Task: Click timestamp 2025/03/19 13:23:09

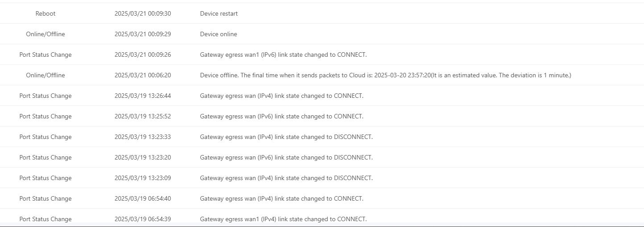Action: click(x=143, y=178)
